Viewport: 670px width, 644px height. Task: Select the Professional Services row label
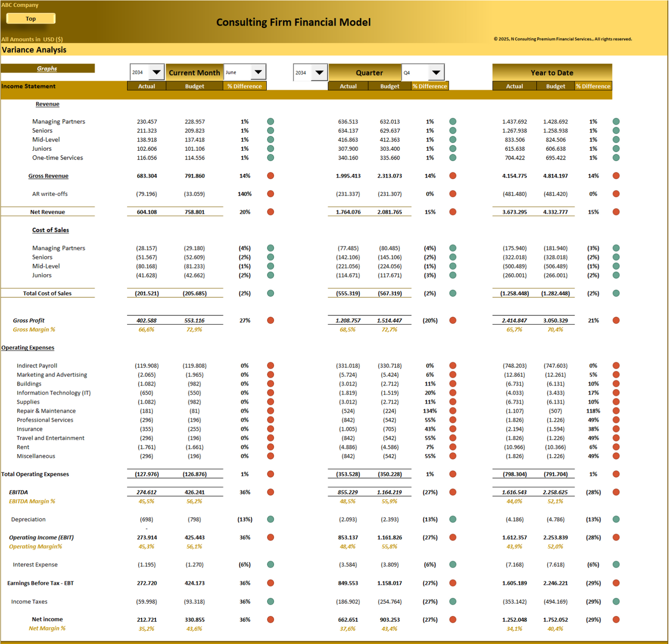(45, 420)
